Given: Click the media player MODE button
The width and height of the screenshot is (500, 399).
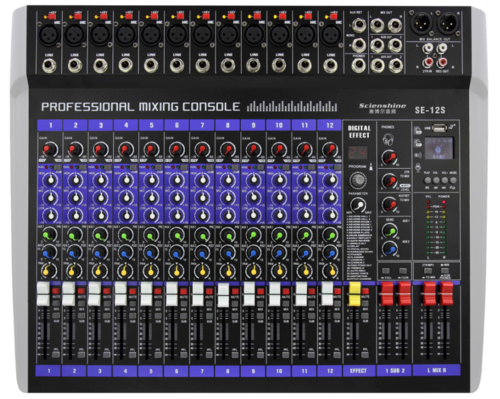Looking at the screenshot, I should (453, 180).
